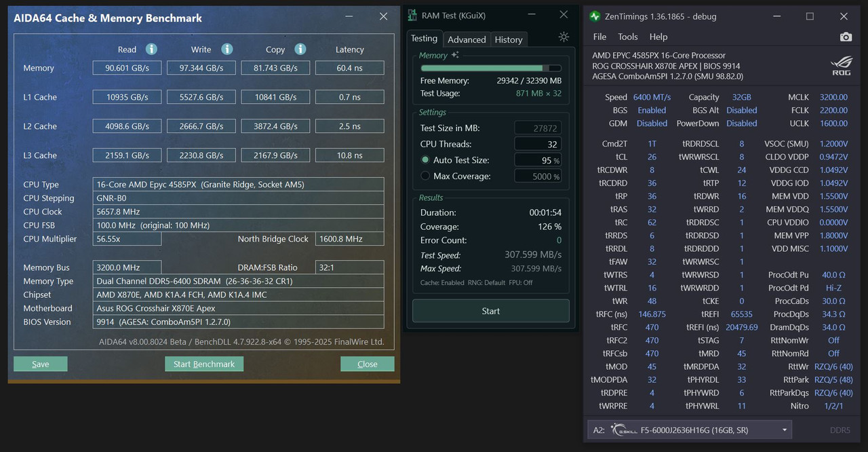Screen dimensions: 868x452
Task: Open the A2 memory module dropdown
Action: tap(689, 430)
